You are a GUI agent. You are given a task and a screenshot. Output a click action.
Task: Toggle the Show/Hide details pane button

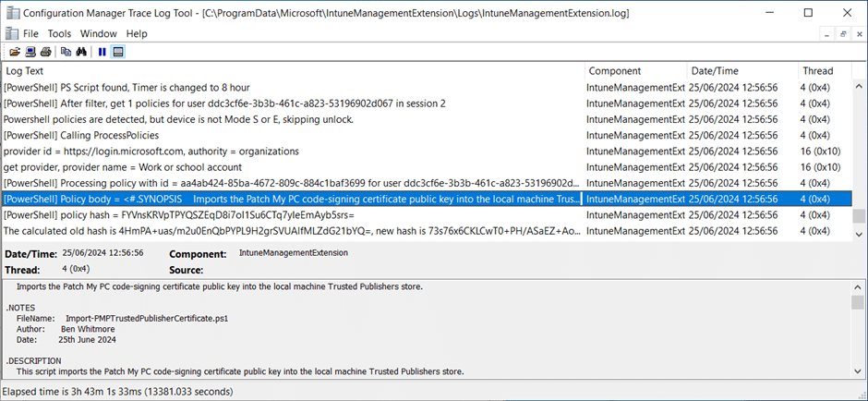pyautogui.click(x=118, y=52)
